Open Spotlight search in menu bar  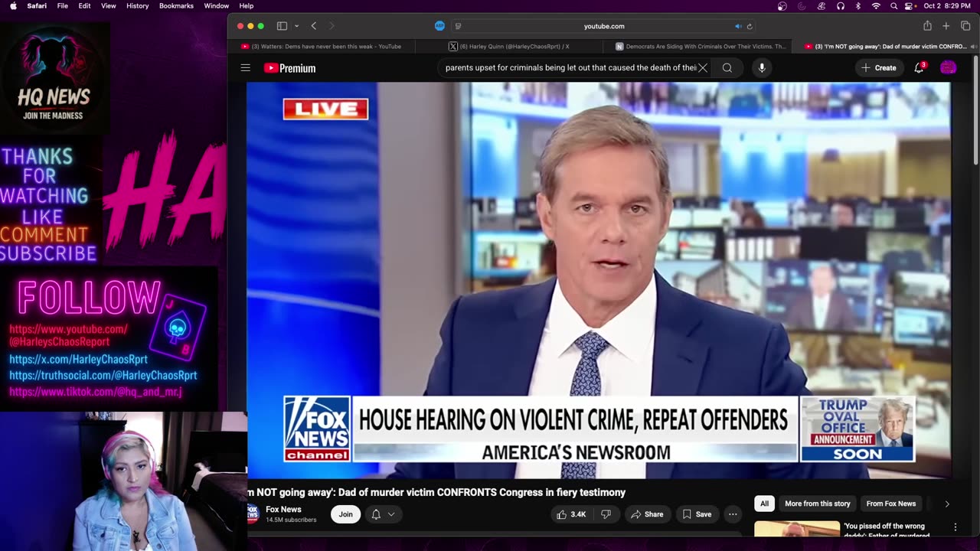point(893,6)
